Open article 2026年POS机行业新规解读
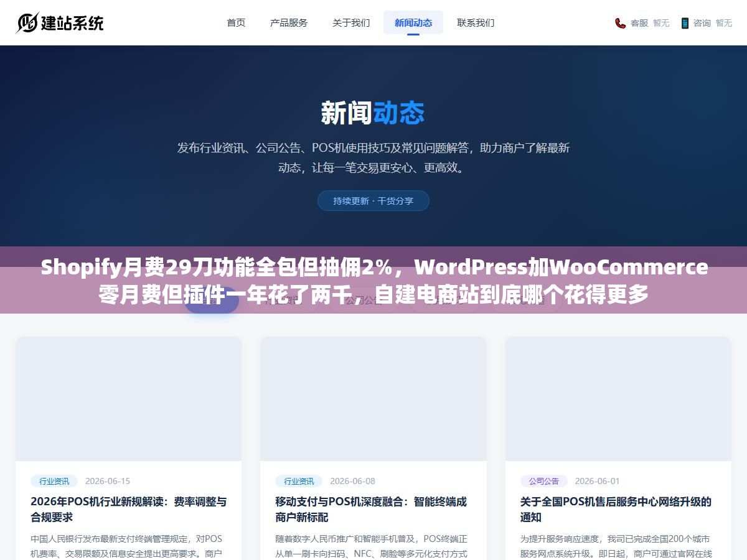This screenshot has width=747, height=560. 129,509
